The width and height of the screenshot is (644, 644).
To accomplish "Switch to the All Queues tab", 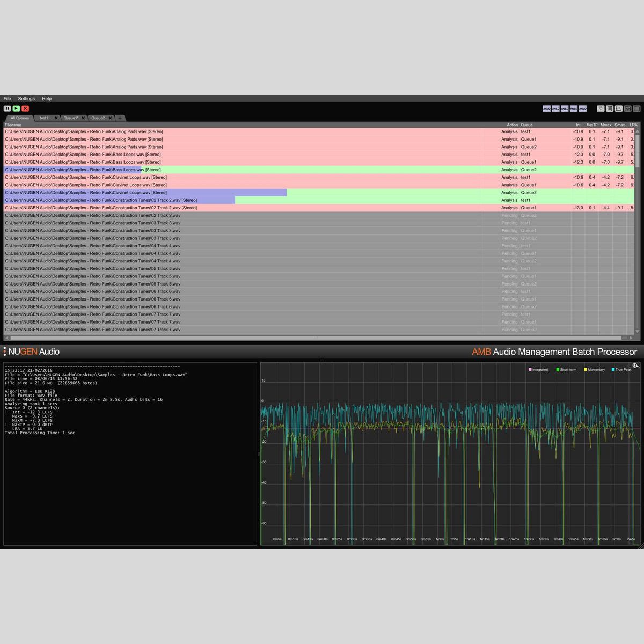I will click(x=20, y=118).
